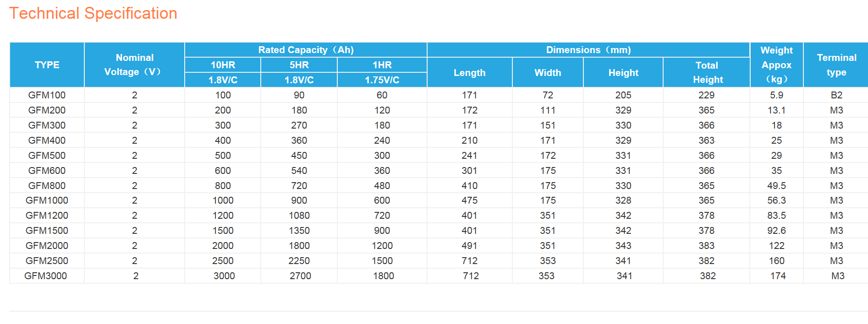Select the GFM3000 type cell
Screen dimensions: 868x324
coord(46,276)
